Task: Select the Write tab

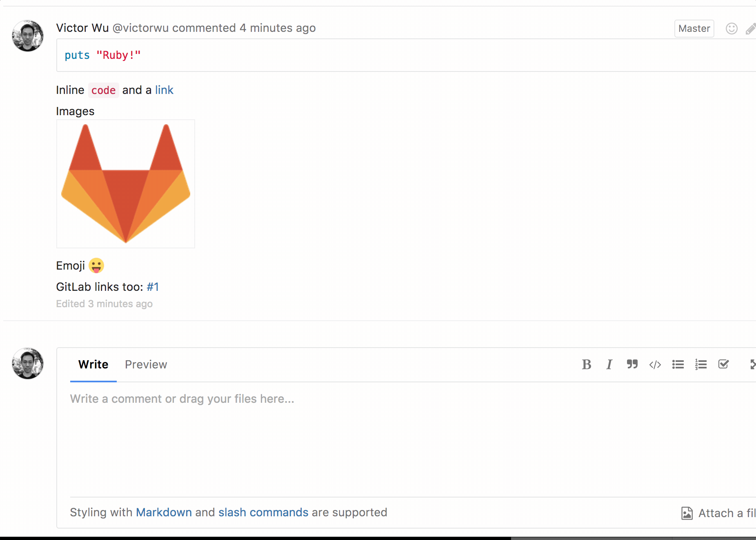Action: [93, 364]
